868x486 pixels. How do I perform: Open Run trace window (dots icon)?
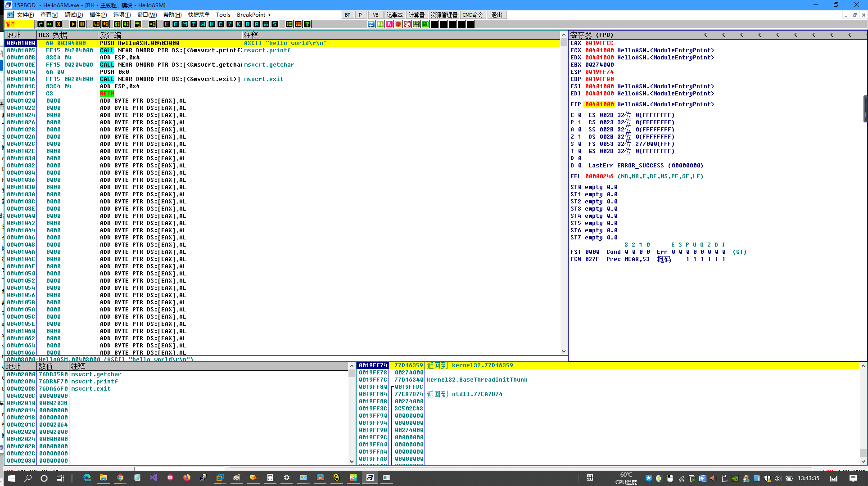pos(266,24)
